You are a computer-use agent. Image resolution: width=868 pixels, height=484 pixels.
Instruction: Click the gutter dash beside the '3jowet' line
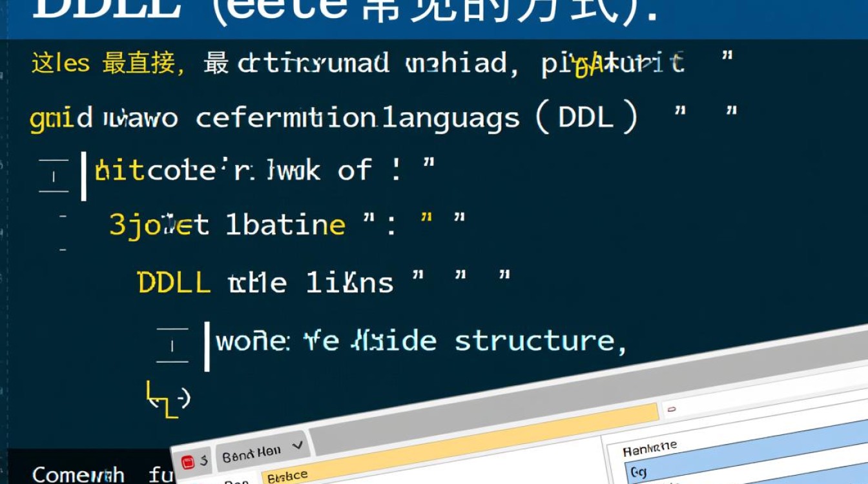point(63,218)
